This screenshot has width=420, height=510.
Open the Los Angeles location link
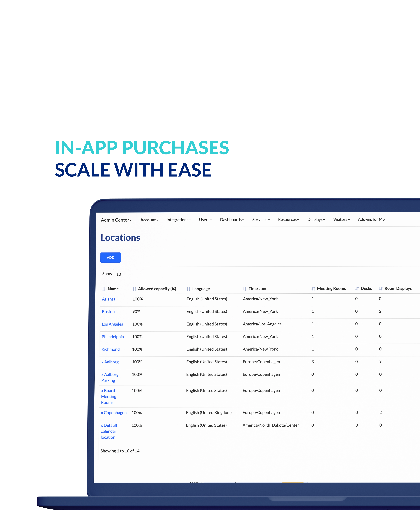click(112, 324)
